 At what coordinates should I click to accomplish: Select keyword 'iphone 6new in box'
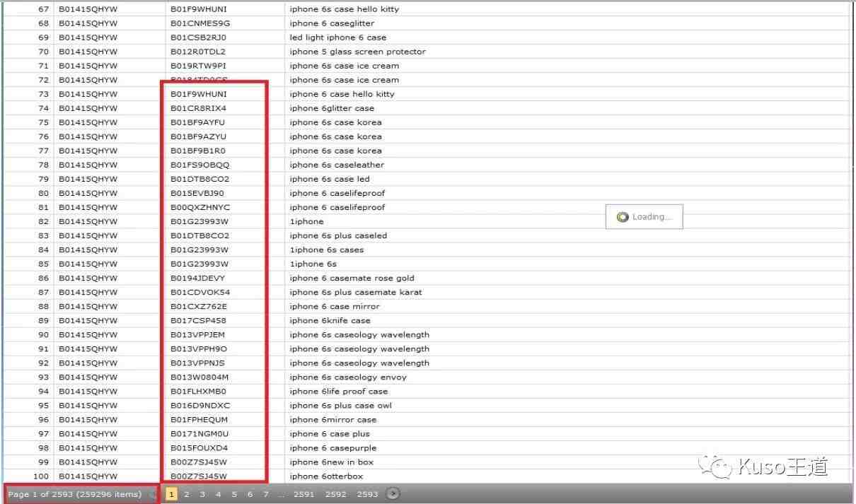coord(332,462)
